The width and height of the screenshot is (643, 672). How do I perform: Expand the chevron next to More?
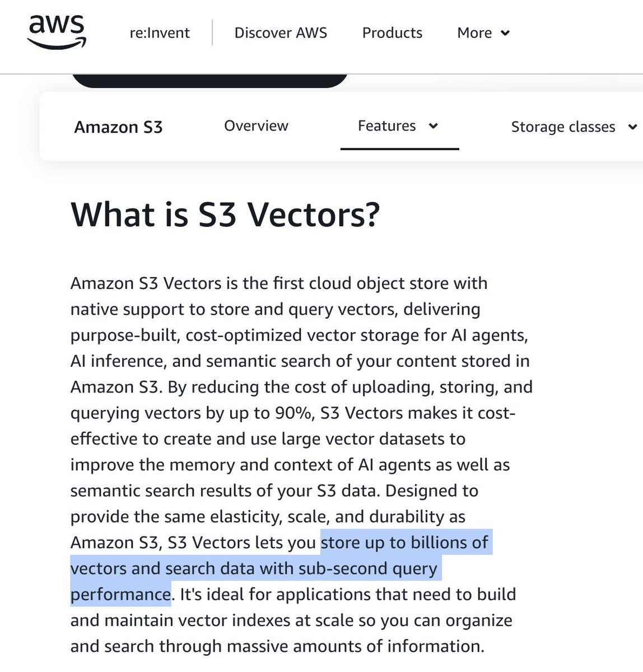[505, 34]
